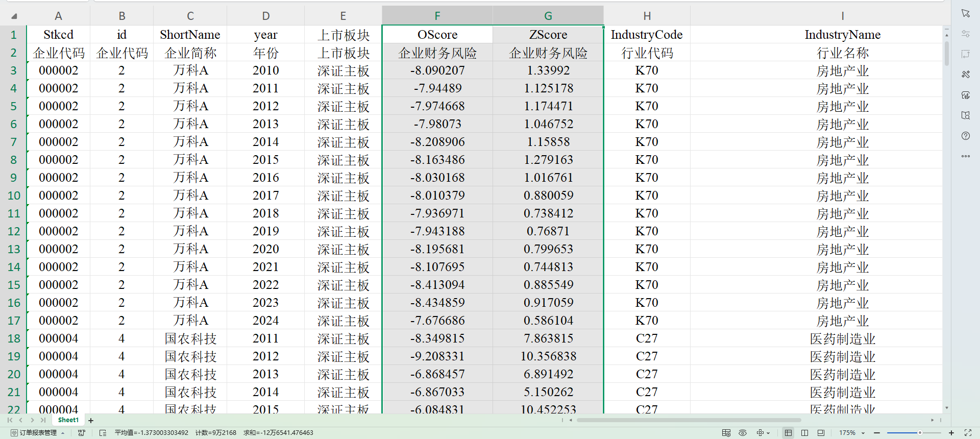Add a new sheet with plus button
Viewport: 980px width, 439px height.
(x=91, y=421)
